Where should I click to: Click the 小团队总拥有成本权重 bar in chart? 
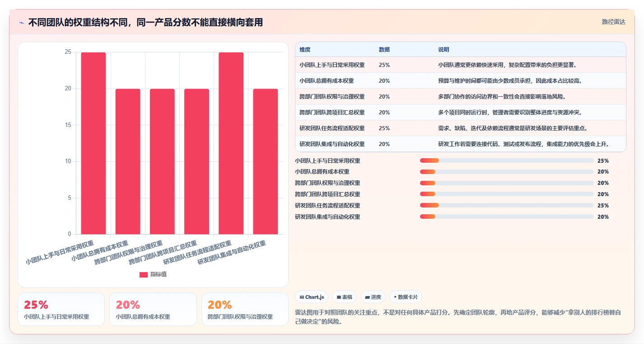click(128, 161)
